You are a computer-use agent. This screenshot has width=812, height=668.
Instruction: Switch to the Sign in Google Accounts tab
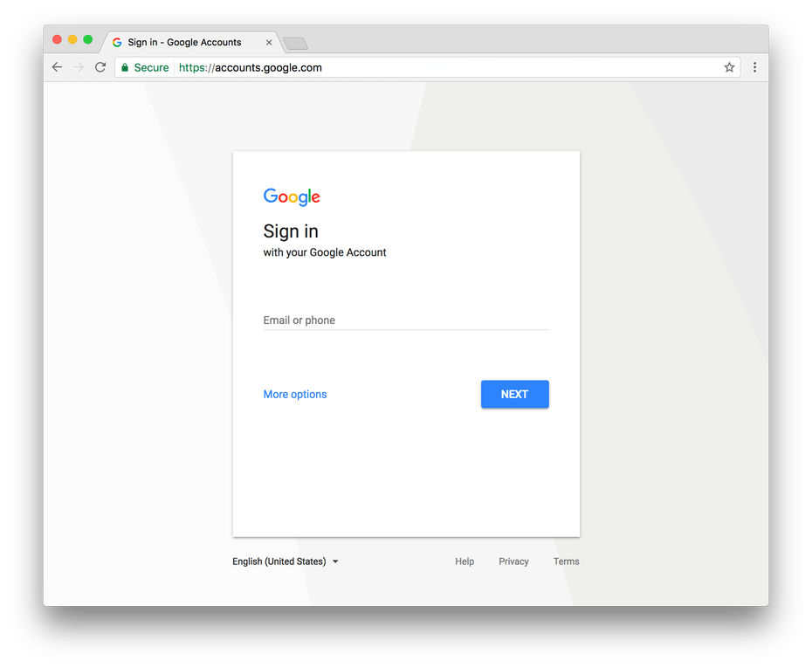coord(185,42)
